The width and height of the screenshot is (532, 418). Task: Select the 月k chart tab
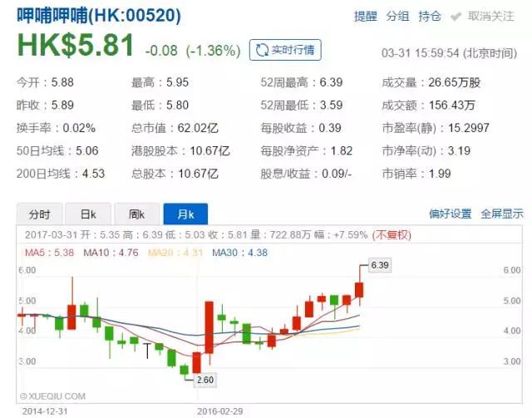[185, 214]
